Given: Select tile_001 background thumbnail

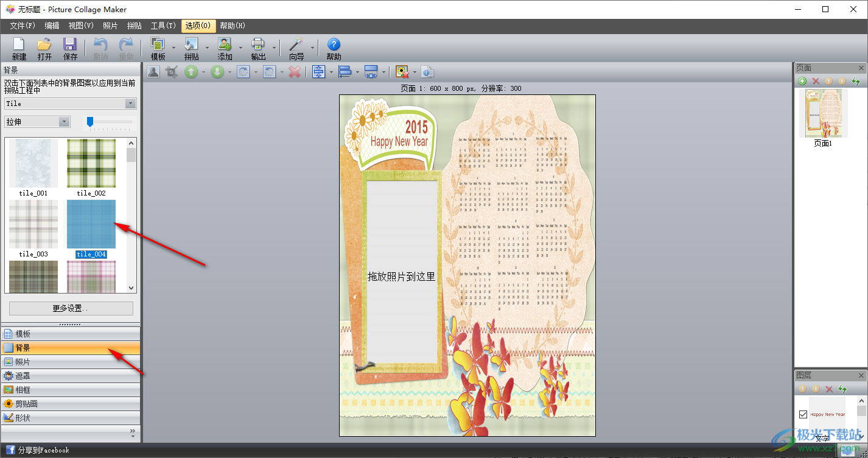Looking at the screenshot, I should coord(33,163).
